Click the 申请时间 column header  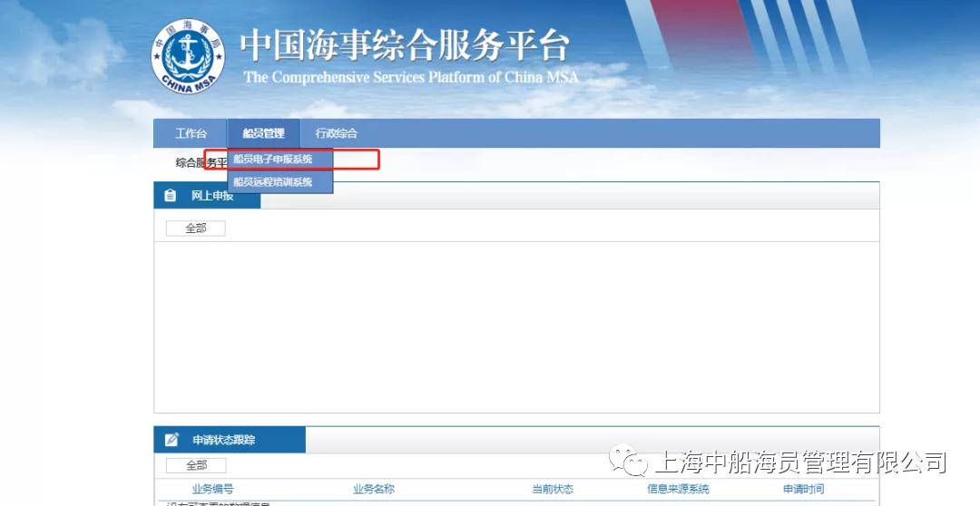[x=804, y=489]
